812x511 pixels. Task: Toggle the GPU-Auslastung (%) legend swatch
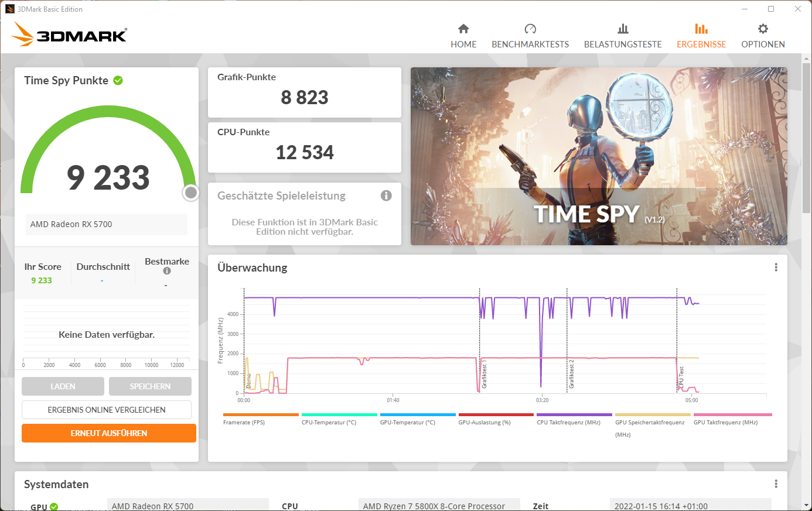click(496, 414)
